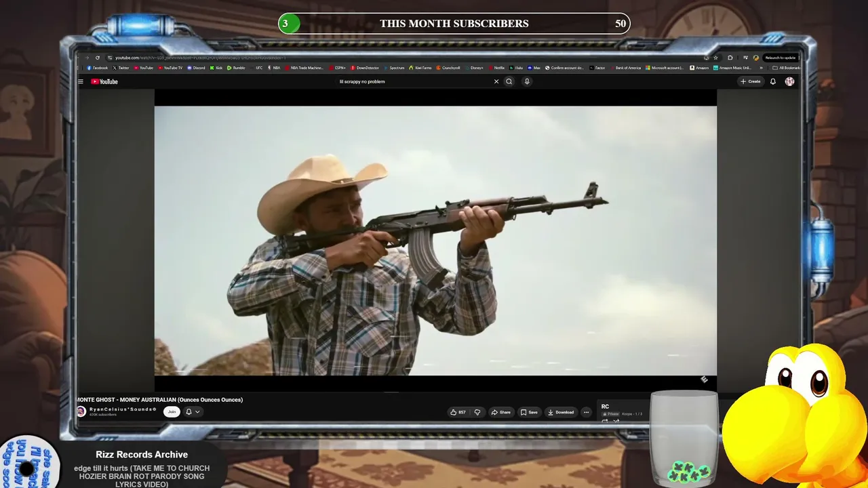Viewport: 868px width, 488px height.
Task: Open the ESPN+ bookmark
Action: [338, 68]
